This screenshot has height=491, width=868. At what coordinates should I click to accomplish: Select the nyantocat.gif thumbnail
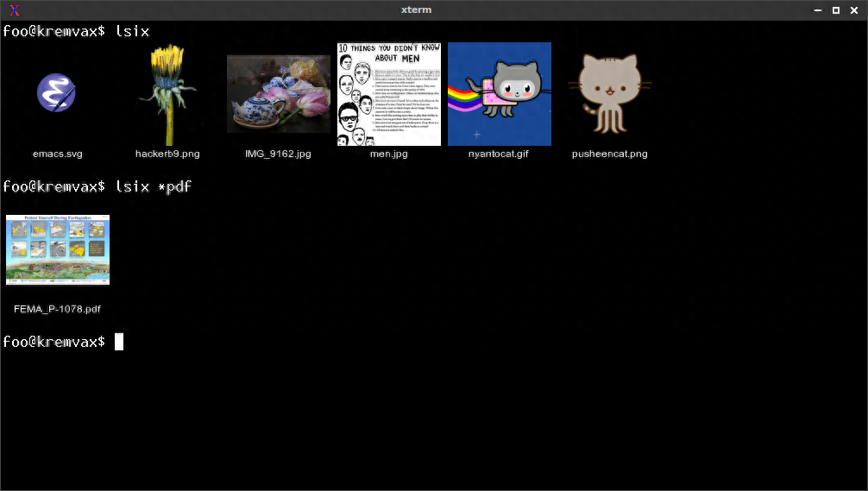coord(500,94)
